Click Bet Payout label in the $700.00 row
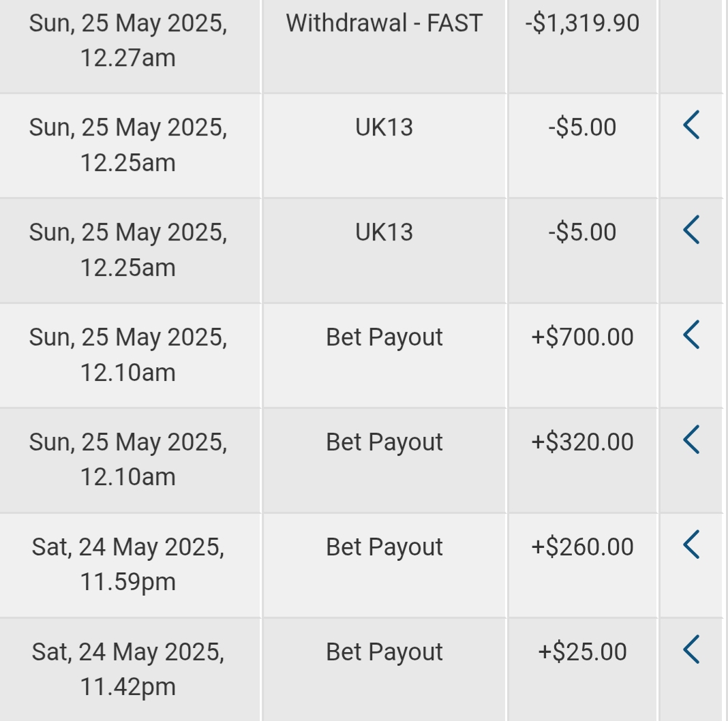This screenshot has width=728, height=721. tap(384, 337)
